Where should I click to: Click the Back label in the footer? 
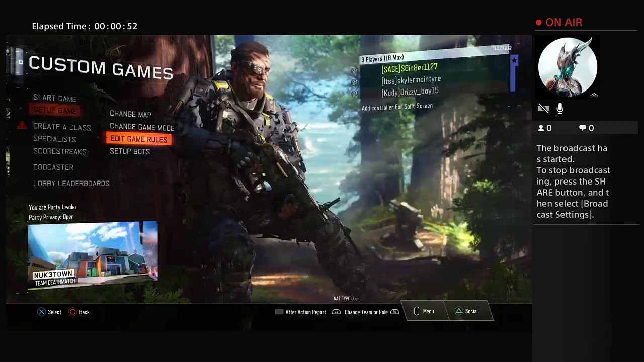click(x=84, y=312)
